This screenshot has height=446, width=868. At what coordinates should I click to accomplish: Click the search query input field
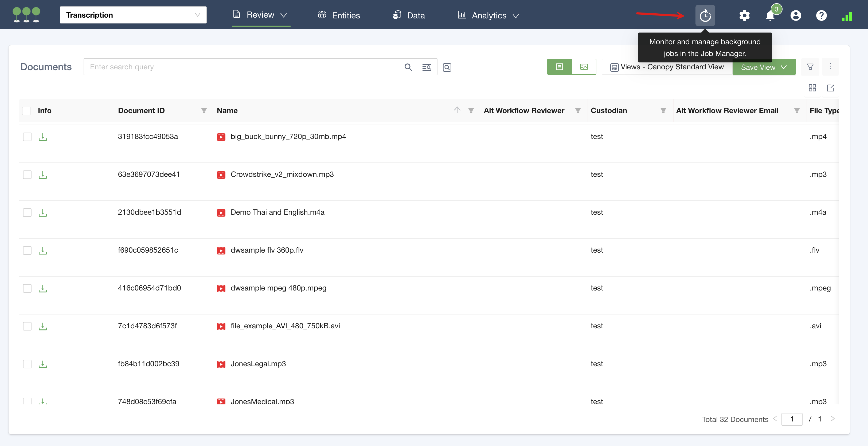243,67
